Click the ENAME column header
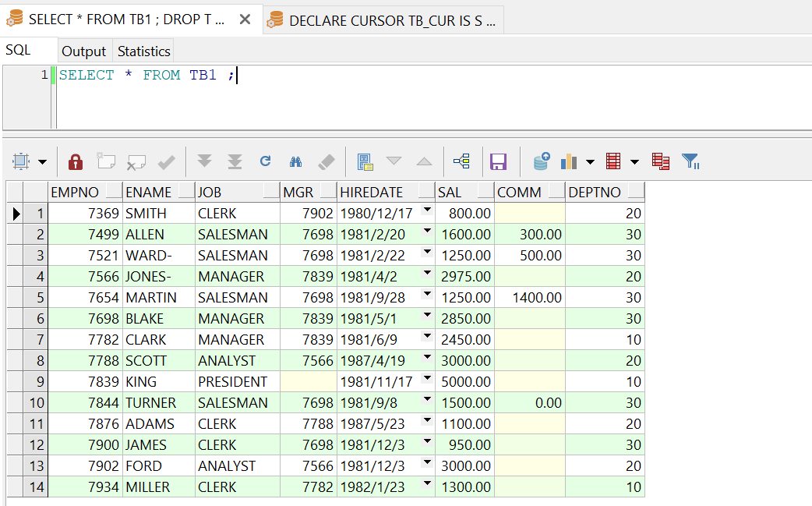Screen dimensions: 812x506 pos(158,192)
